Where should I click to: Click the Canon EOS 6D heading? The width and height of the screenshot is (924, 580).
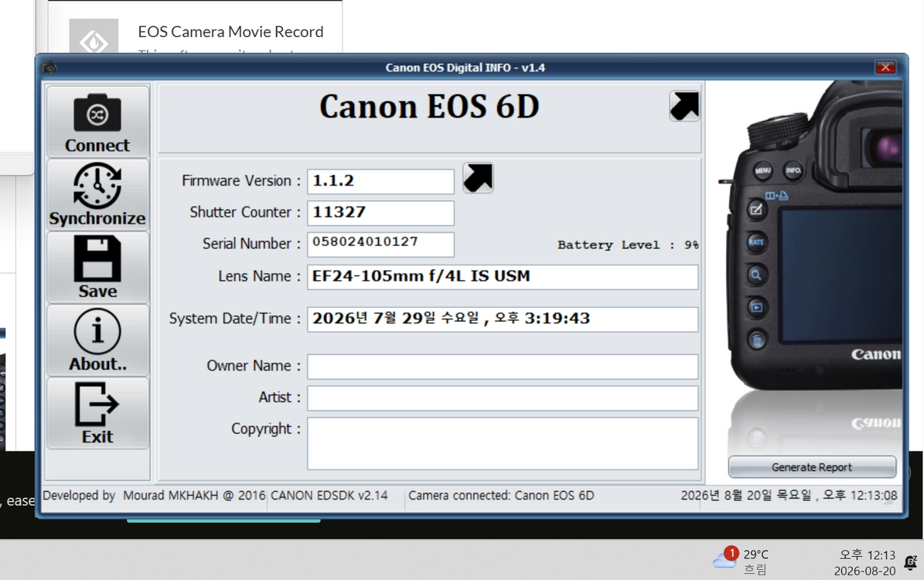tap(429, 107)
